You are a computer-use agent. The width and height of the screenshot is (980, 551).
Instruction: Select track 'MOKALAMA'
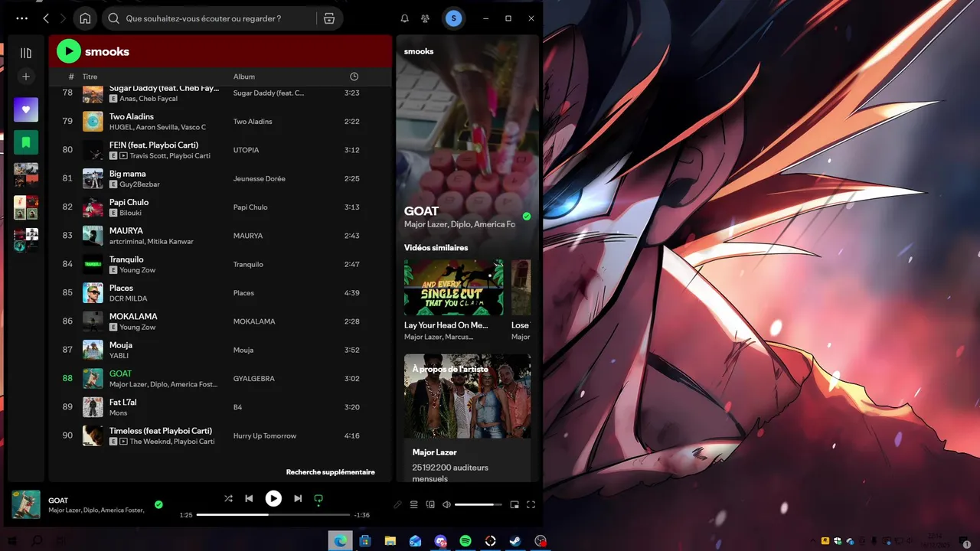point(133,316)
